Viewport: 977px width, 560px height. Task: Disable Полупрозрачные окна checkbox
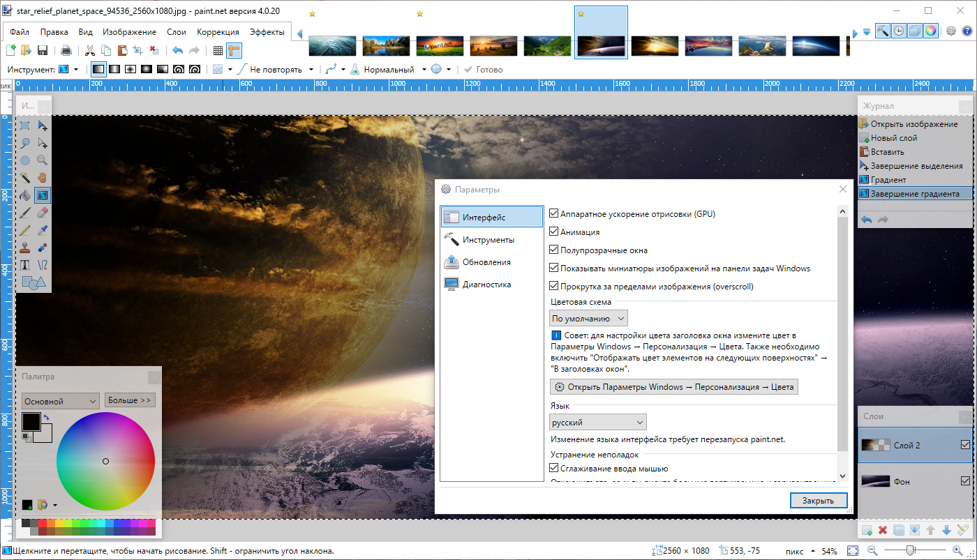(x=554, y=250)
